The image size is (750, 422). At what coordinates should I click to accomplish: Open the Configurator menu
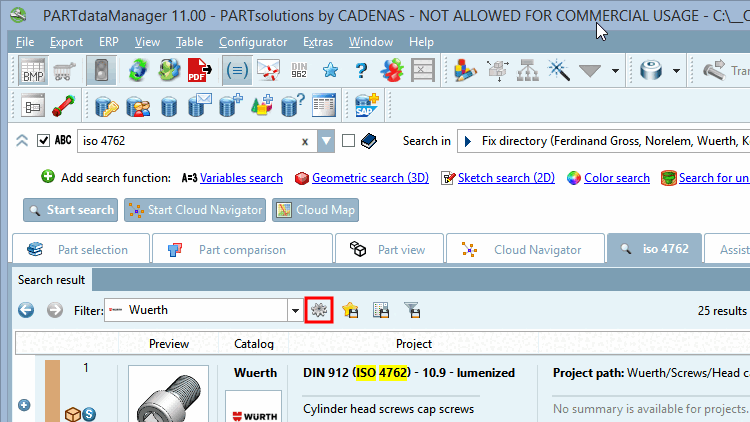[253, 42]
